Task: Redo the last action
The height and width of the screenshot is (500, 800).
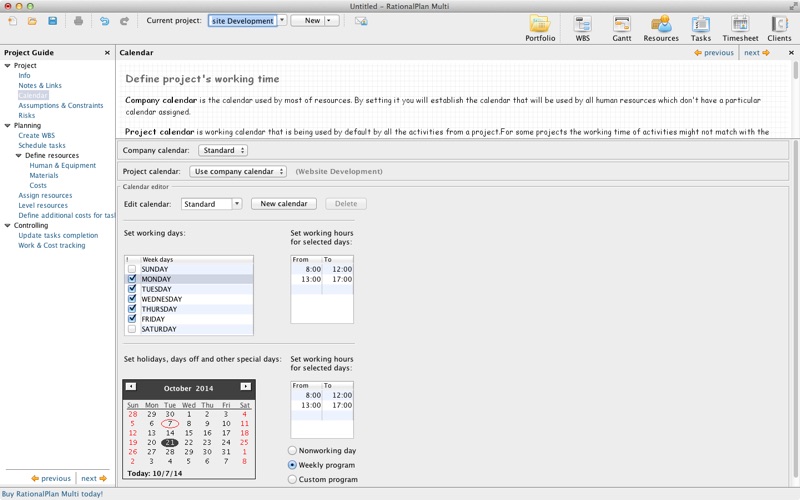Action: (124, 21)
